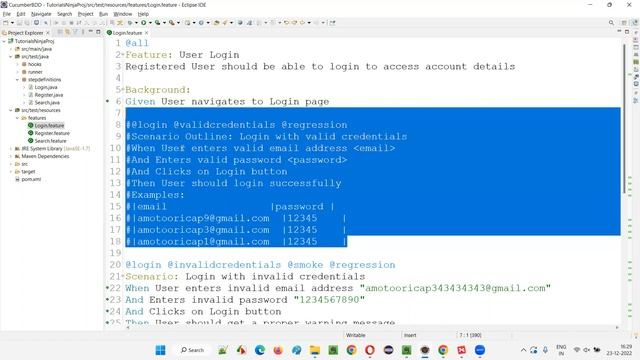Minimize the Project Explorer view

tap(91, 32)
